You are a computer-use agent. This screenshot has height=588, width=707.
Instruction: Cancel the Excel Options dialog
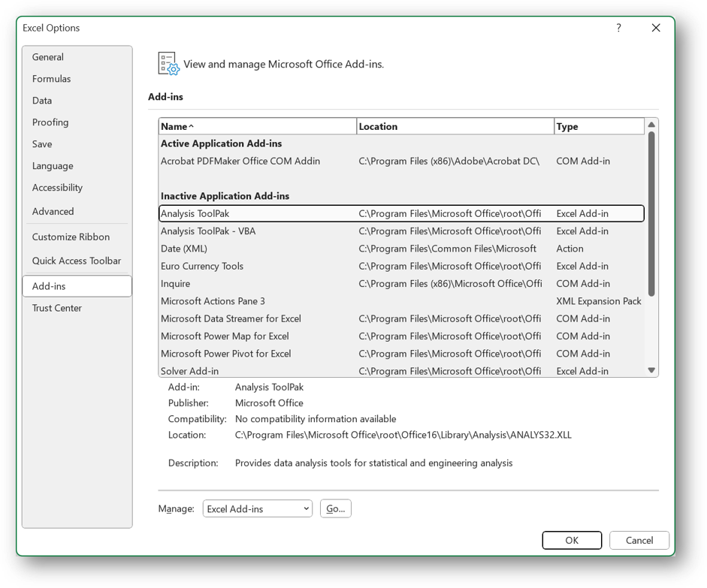tap(639, 540)
